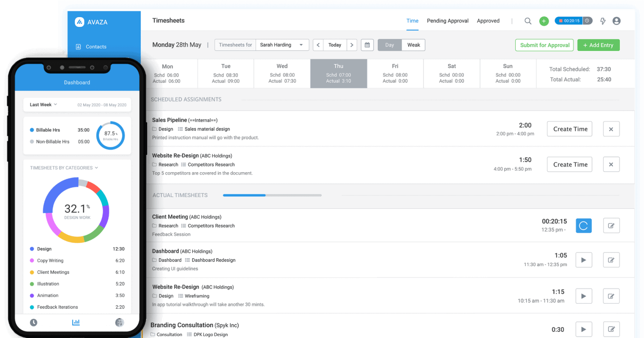This screenshot has width=644, height=338.
Task: Open the Last Week period dropdown
Action: click(x=43, y=105)
